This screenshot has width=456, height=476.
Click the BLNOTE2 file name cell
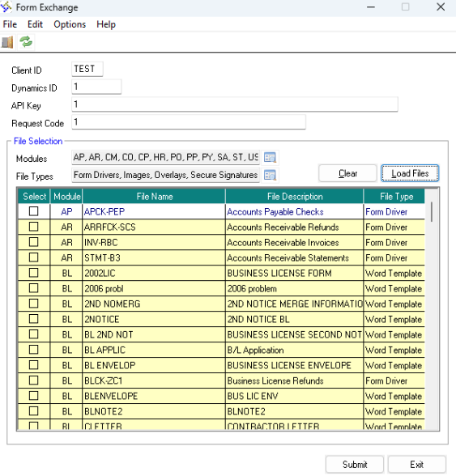pos(154,411)
